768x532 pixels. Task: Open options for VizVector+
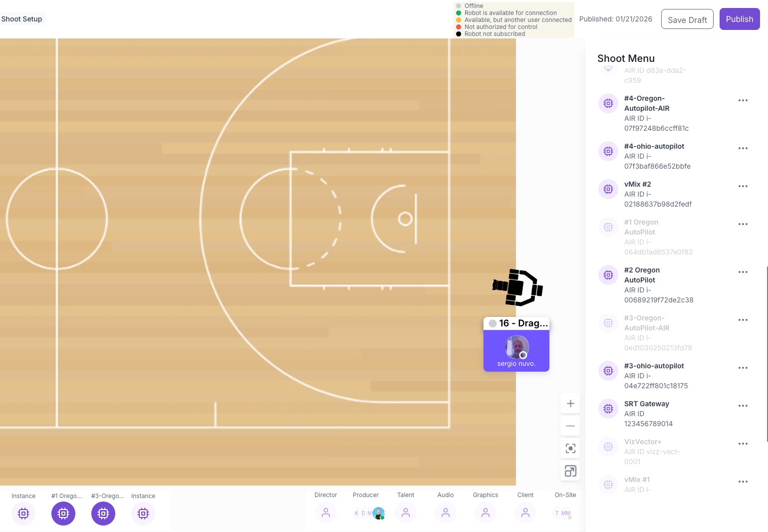743,444
